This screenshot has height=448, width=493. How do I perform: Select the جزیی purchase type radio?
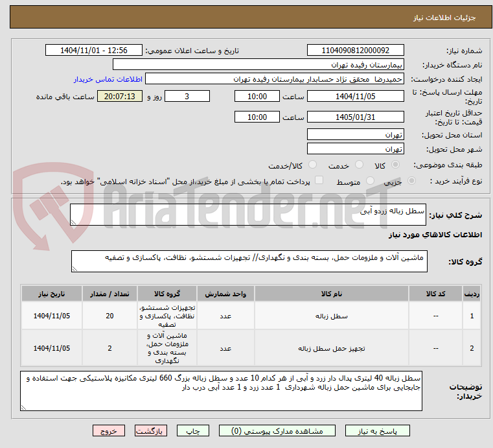[x=411, y=181]
